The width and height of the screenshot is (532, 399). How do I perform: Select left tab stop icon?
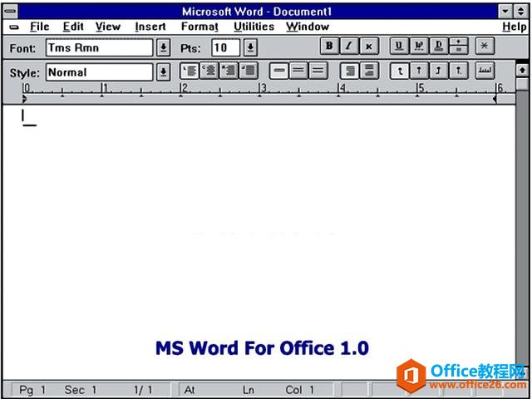coord(400,71)
